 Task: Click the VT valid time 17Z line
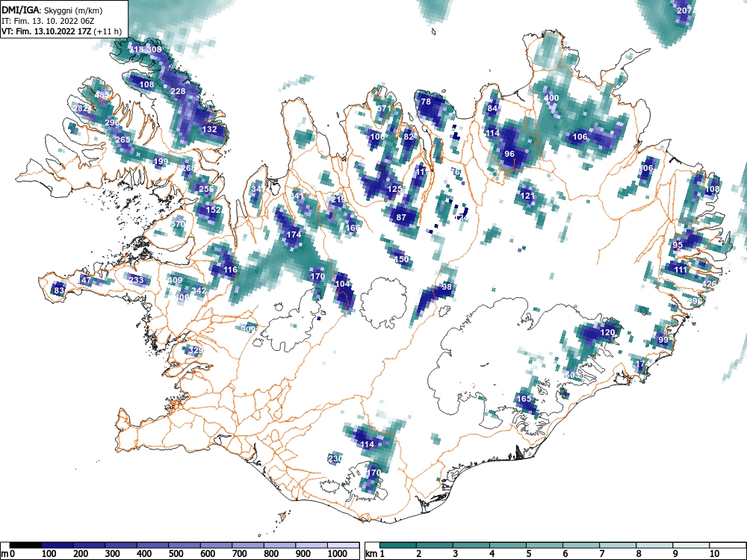click(x=61, y=31)
